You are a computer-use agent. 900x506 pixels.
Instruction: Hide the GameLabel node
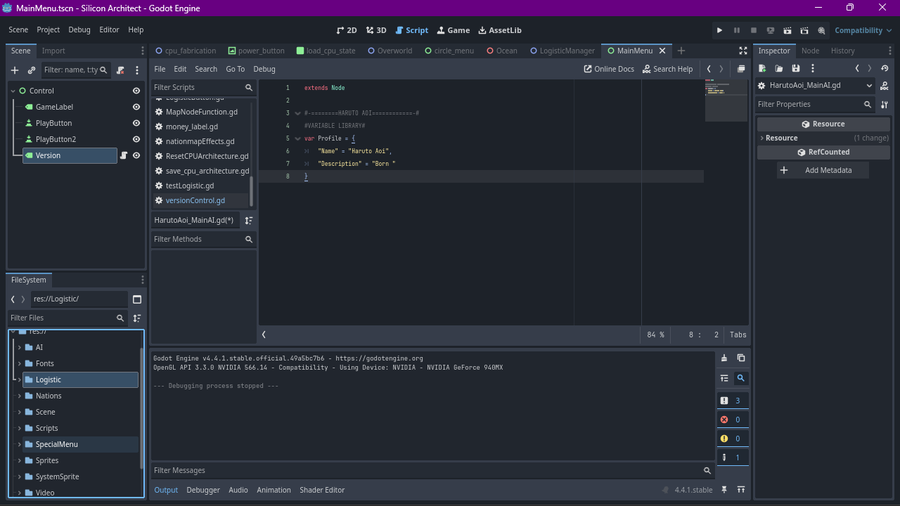(136, 107)
